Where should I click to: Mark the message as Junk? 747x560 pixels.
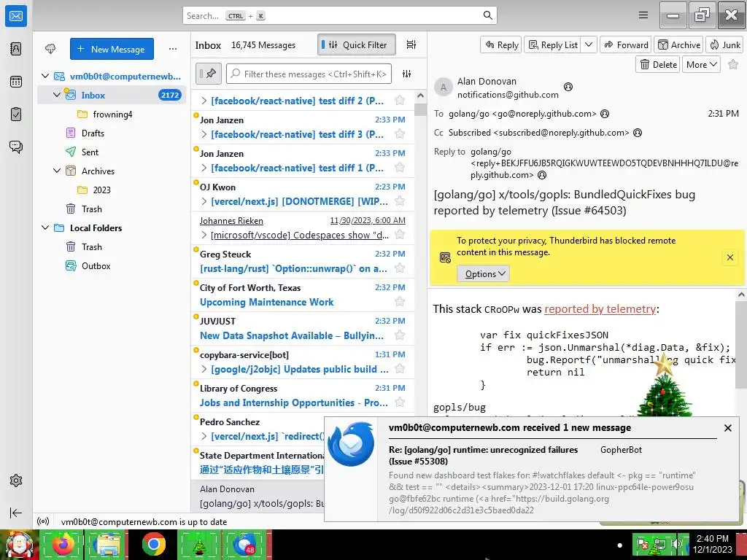coord(724,44)
